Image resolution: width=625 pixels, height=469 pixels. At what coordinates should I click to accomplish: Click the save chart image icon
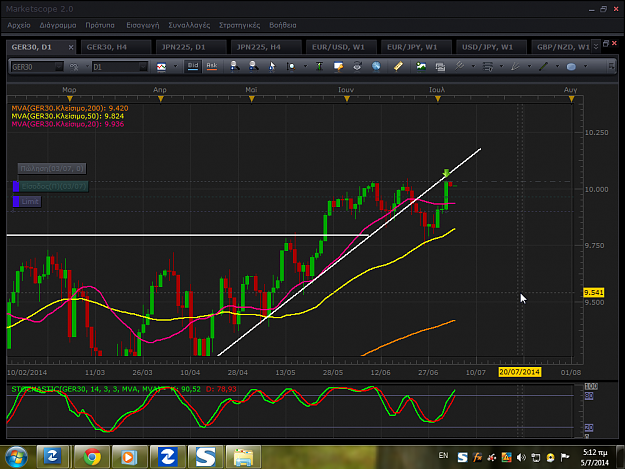[x=421, y=66]
